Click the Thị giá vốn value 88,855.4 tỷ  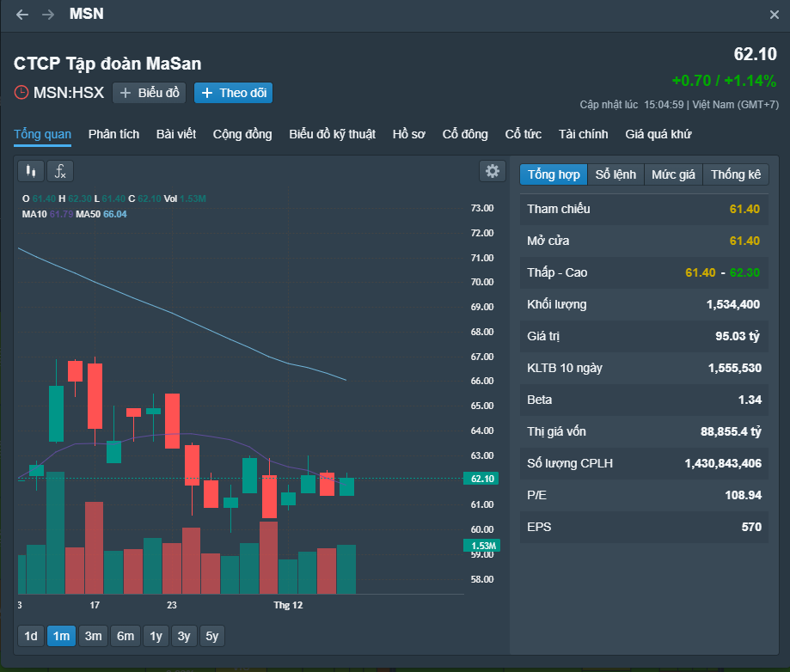pos(731,431)
